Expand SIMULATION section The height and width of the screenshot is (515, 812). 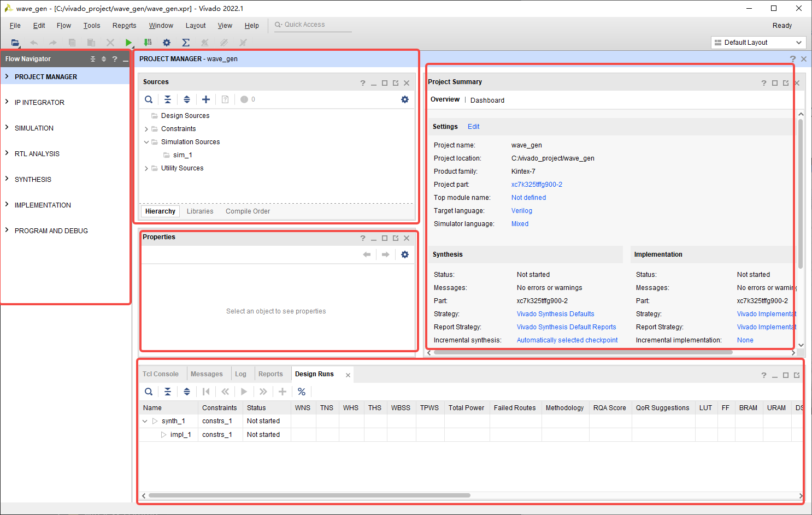coord(7,127)
